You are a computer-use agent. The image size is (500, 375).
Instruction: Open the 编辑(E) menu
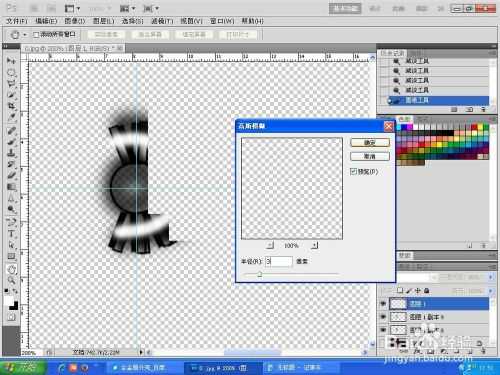pos(46,21)
